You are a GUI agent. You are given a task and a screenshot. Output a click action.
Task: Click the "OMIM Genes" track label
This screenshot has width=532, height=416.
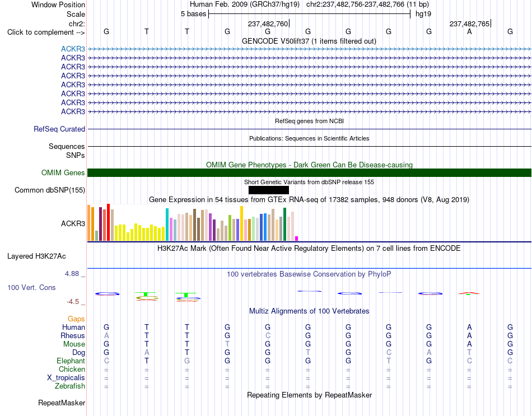63,172
